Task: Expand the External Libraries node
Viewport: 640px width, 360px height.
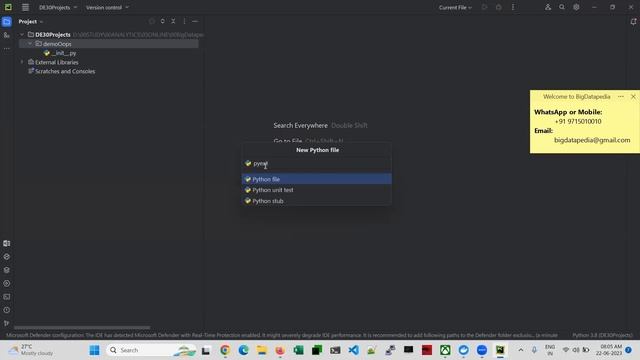Action: [x=22, y=62]
